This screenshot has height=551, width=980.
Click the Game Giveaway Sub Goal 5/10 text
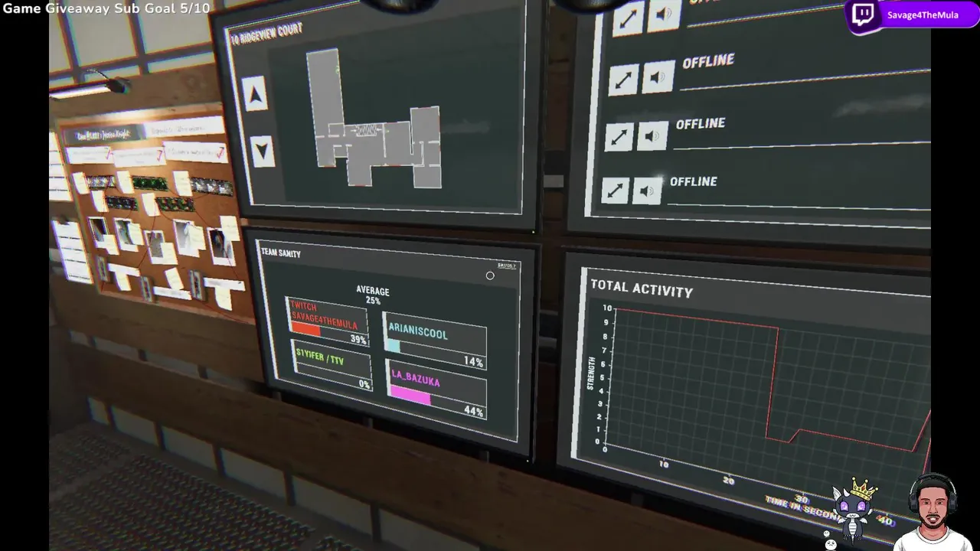106,8
